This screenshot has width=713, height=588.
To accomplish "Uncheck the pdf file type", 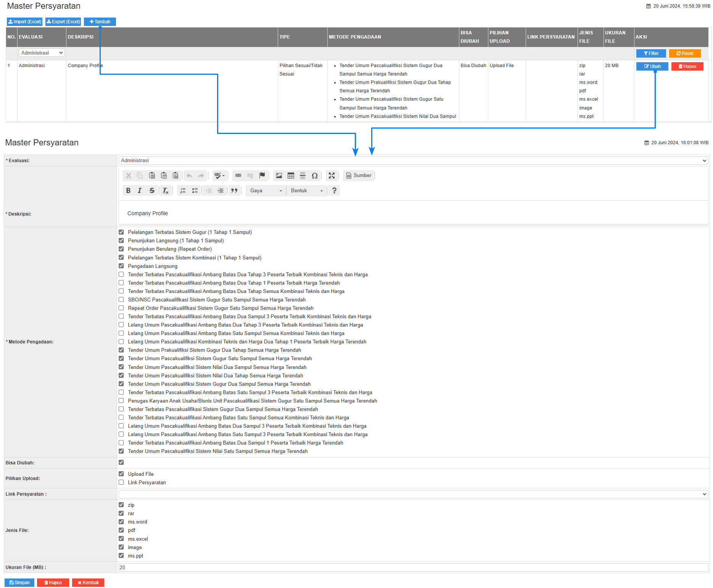I will click(121, 530).
